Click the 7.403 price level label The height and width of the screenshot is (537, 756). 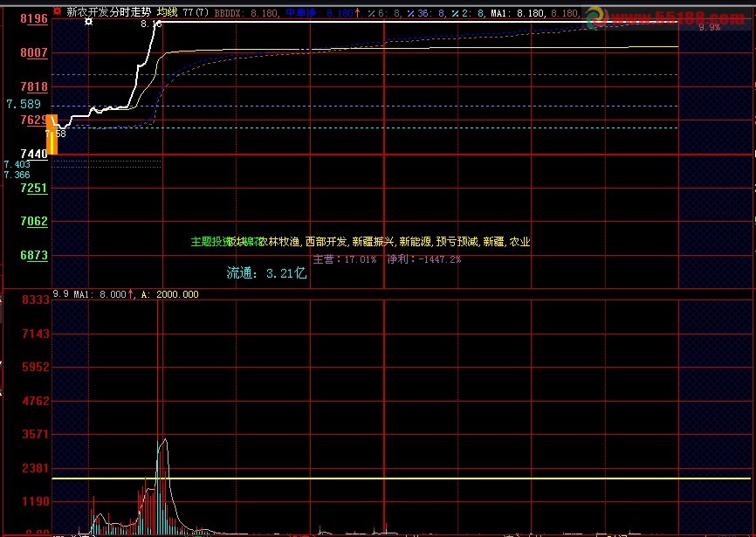(17, 164)
